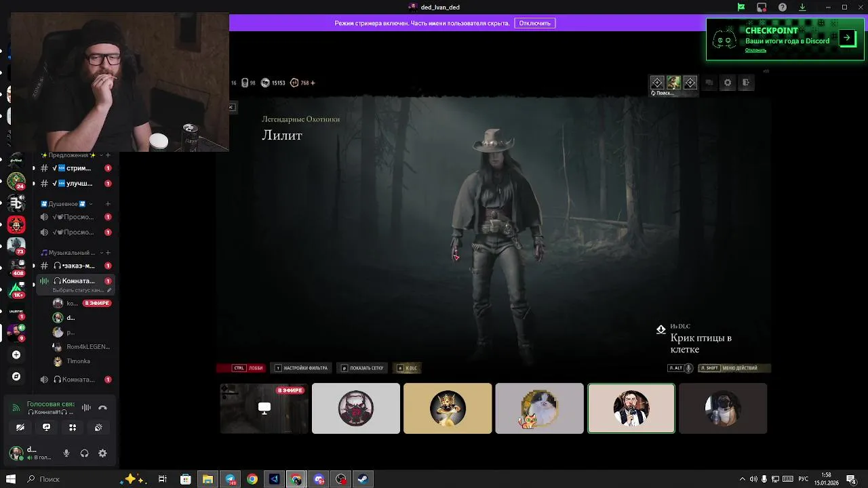The width and height of the screenshot is (868, 488).
Task: Open Telegram from Windows taskbar
Action: point(230,479)
